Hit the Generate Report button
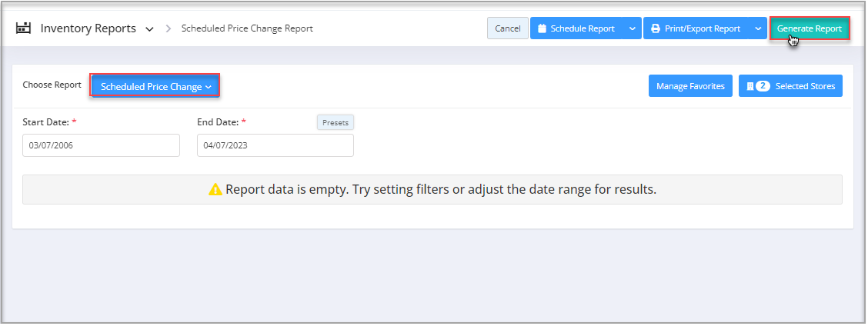868x326 pixels. [809, 28]
